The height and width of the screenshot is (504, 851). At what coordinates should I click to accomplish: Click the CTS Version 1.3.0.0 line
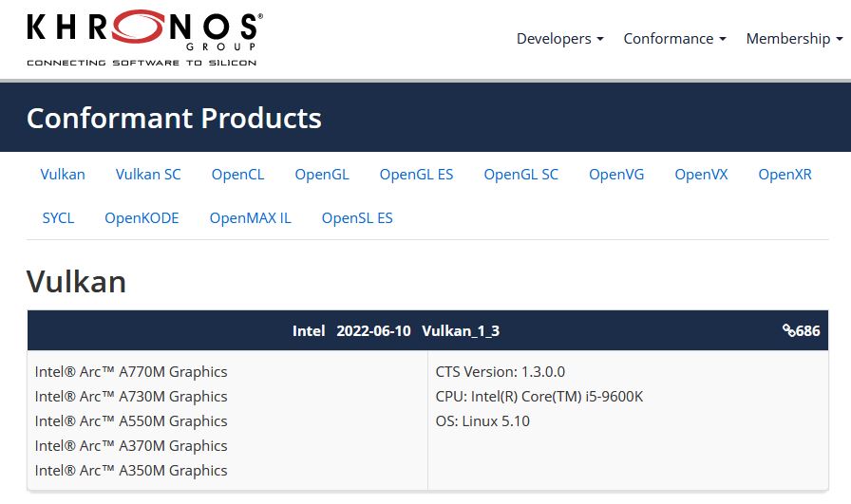(x=500, y=372)
